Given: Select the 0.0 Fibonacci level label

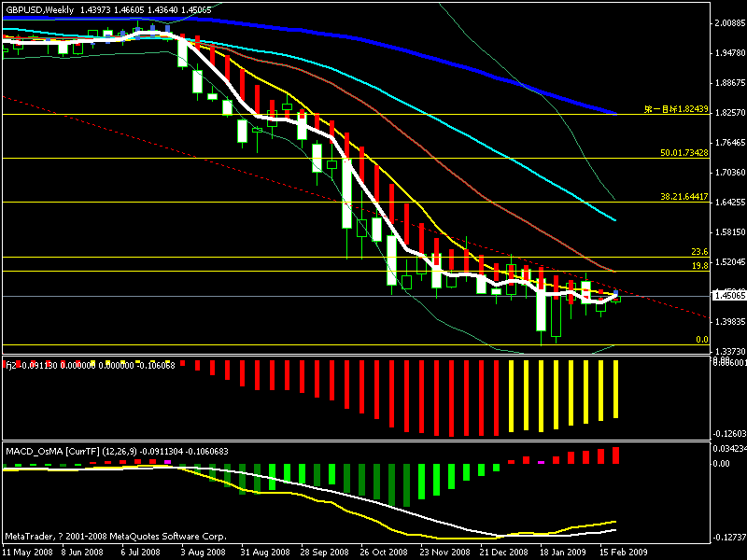Looking at the screenshot, I should [x=702, y=340].
